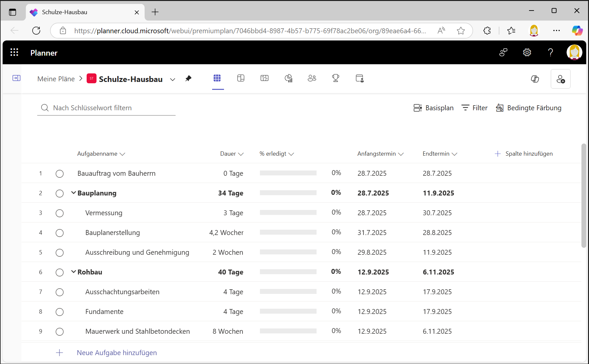Image resolution: width=589 pixels, height=364 pixels.
Task: Switch to the Goals trophy view icon
Action: (336, 78)
